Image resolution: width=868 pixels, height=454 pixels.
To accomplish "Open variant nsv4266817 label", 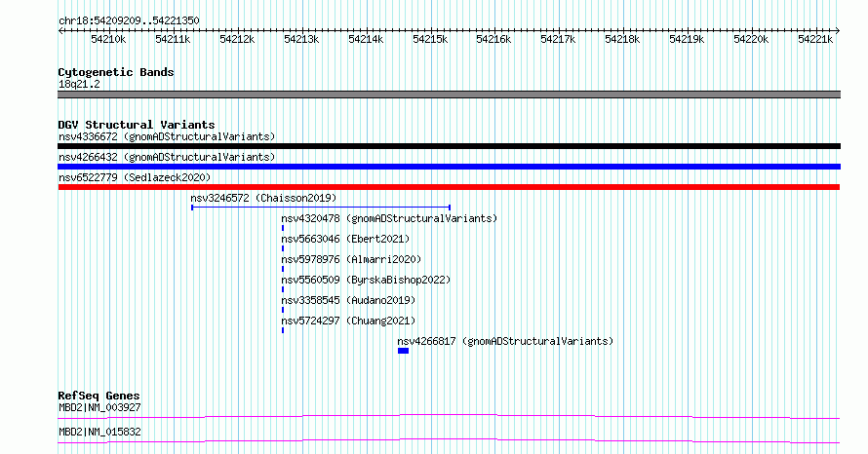I will pos(505,341).
